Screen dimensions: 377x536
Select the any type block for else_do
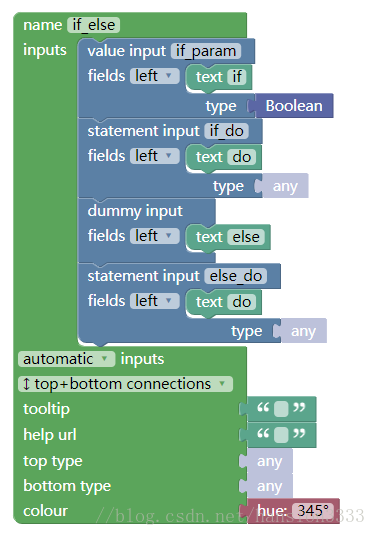pyautogui.click(x=303, y=331)
